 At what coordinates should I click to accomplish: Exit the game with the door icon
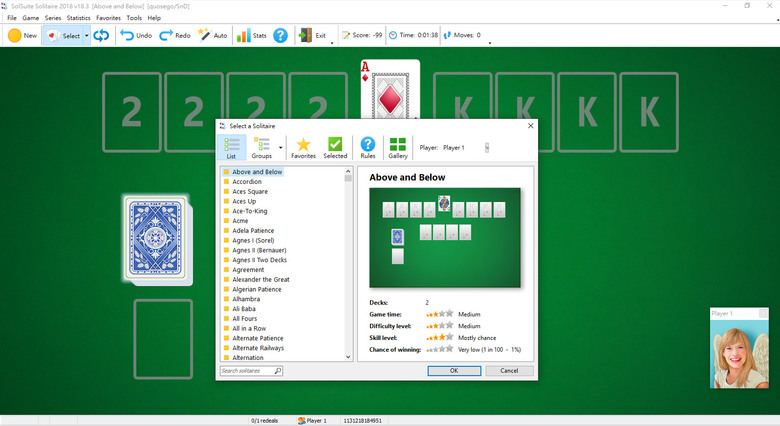click(x=312, y=35)
